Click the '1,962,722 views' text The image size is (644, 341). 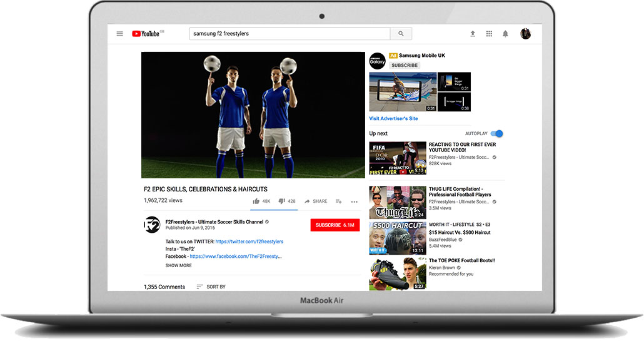point(163,200)
